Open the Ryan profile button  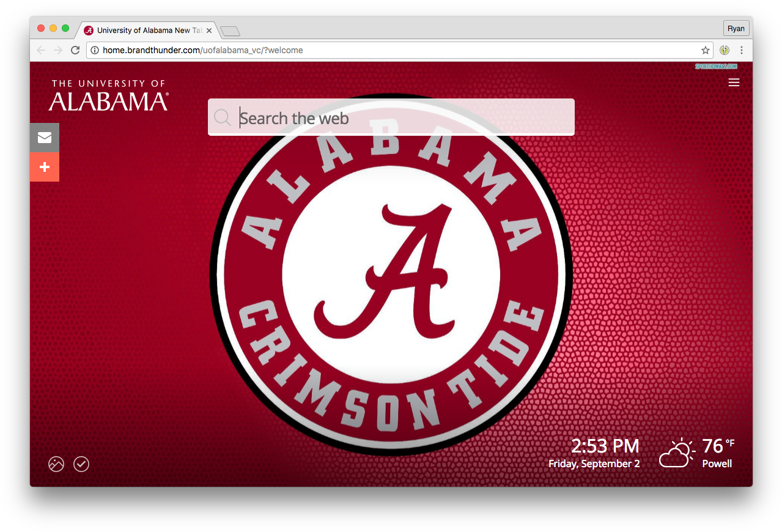(736, 29)
